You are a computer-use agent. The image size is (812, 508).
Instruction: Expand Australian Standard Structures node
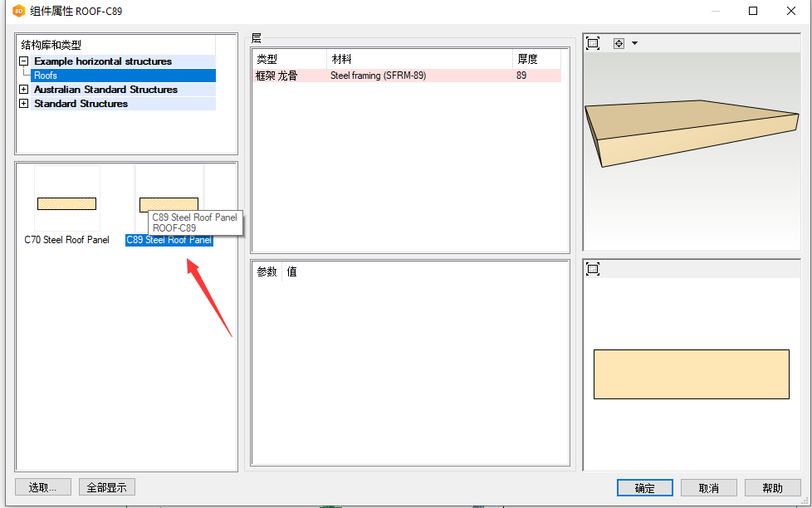pos(24,90)
